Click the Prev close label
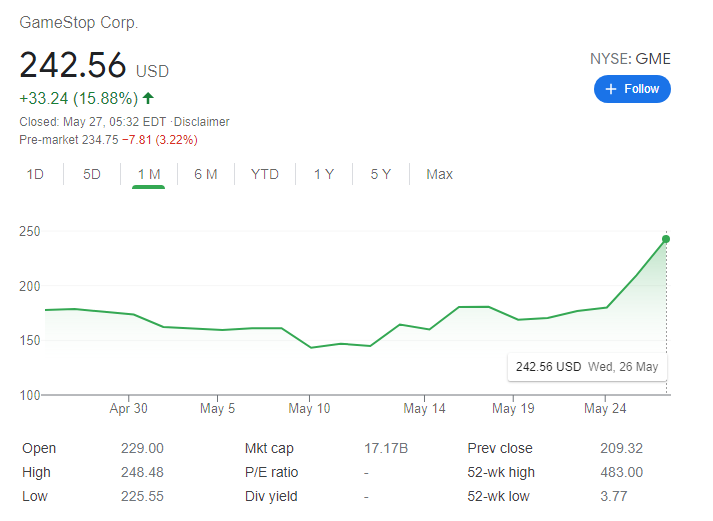Image resolution: width=713 pixels, height=521 pixels. coord(500,448)
